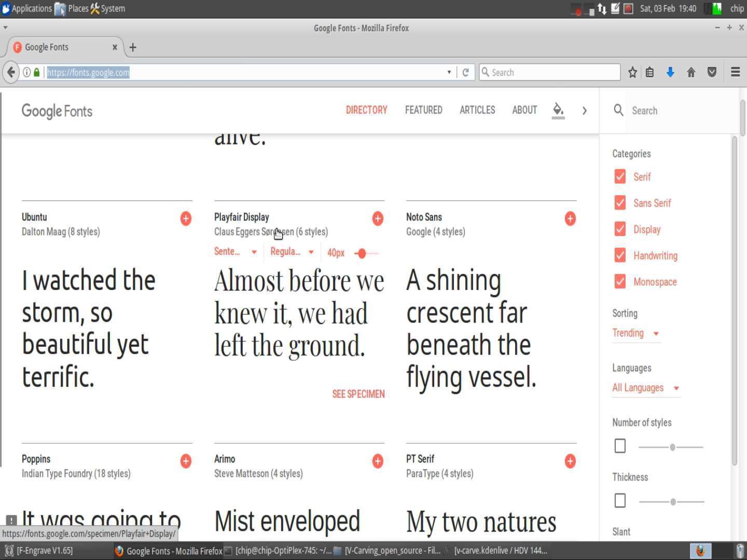
Task: Add Noto Sans font to selection
Action: [x=570, y=219]
